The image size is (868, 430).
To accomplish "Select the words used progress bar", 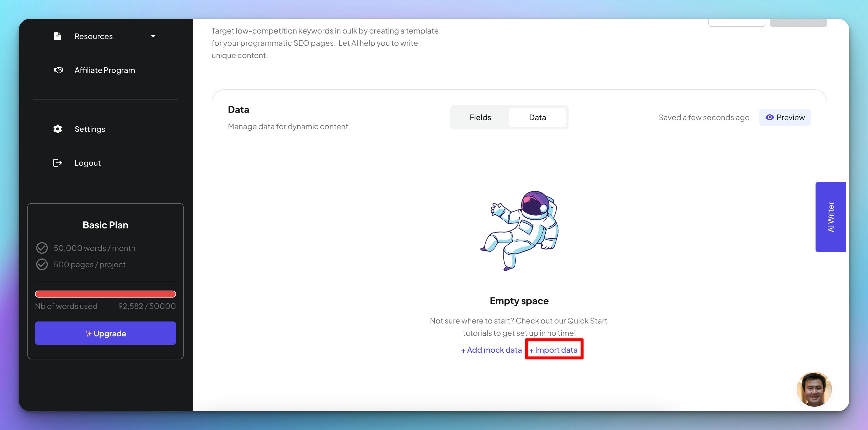I will tap(105, 293).
